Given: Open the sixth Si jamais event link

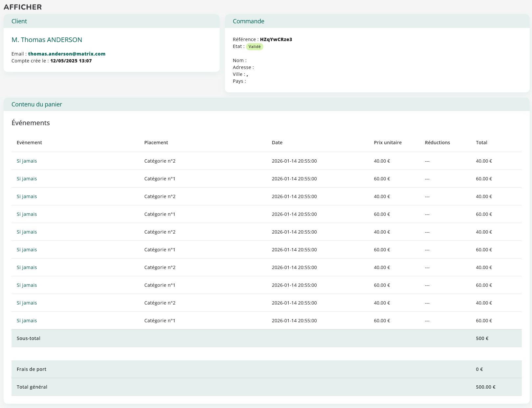Looking at the screenshot, I should (27, 250).
